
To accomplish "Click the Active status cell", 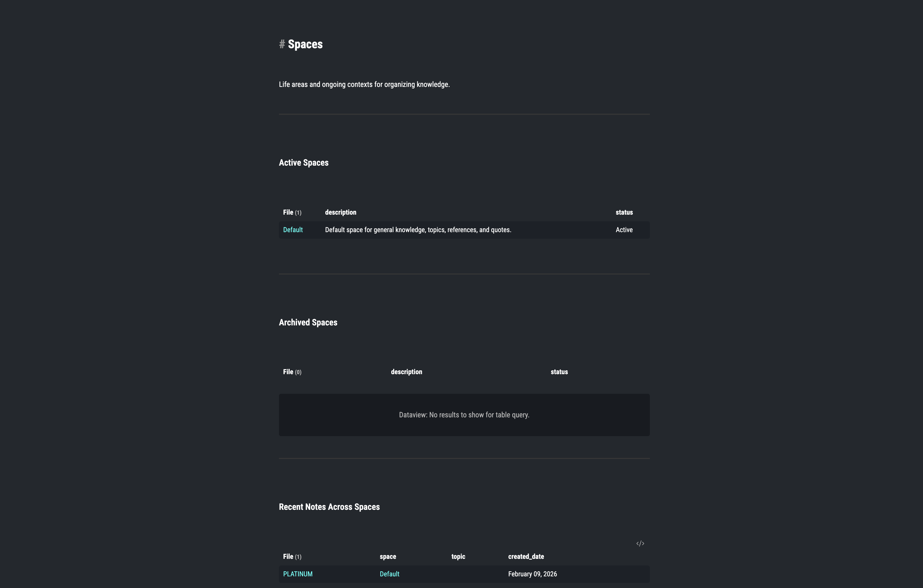I will (624, 230).
